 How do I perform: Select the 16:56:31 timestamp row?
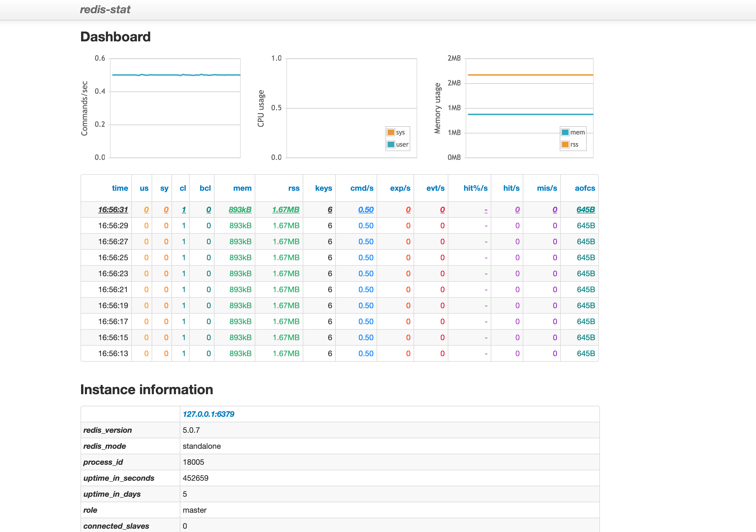click(113, 210)
